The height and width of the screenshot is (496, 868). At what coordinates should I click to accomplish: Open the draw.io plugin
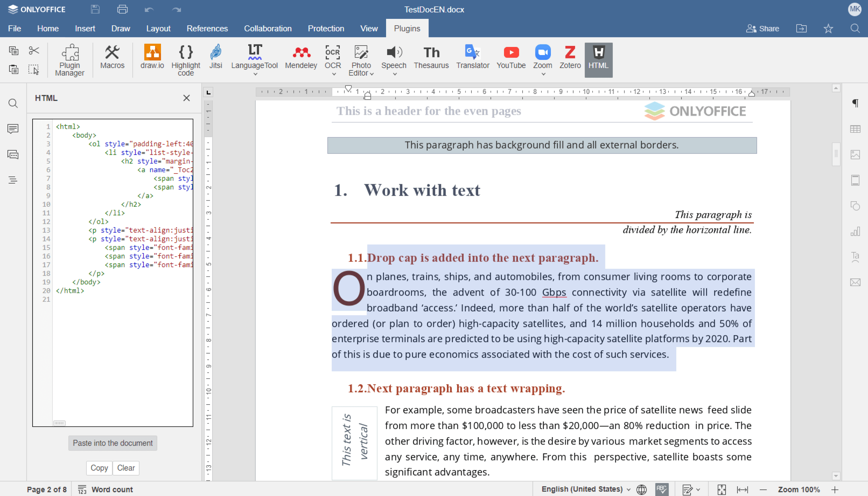[152, 57]
